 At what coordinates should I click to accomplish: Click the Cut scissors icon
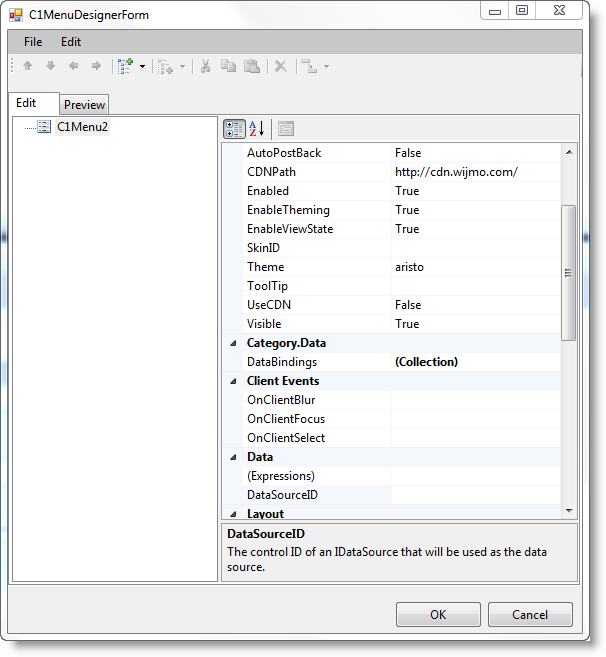click(205, 66)
